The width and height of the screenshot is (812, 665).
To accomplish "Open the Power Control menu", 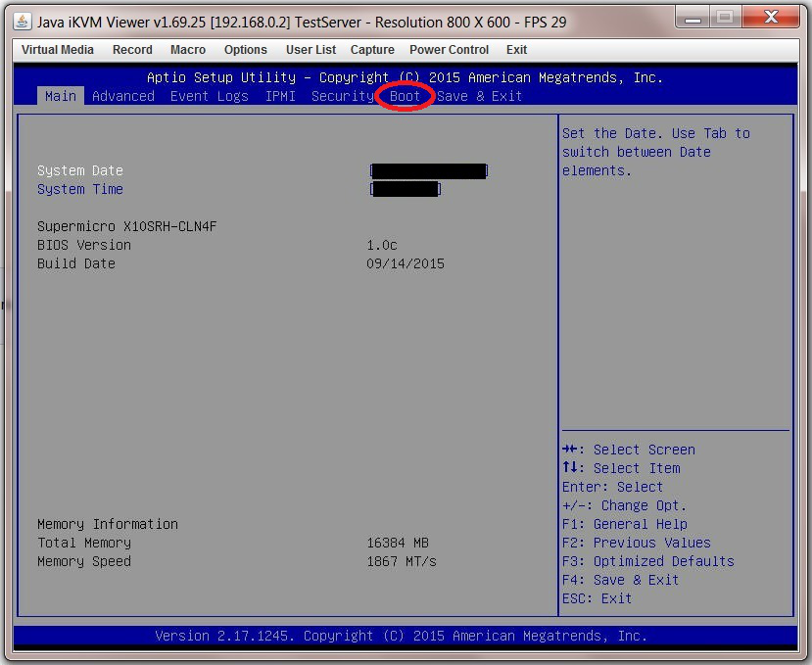I will point(449,49).
